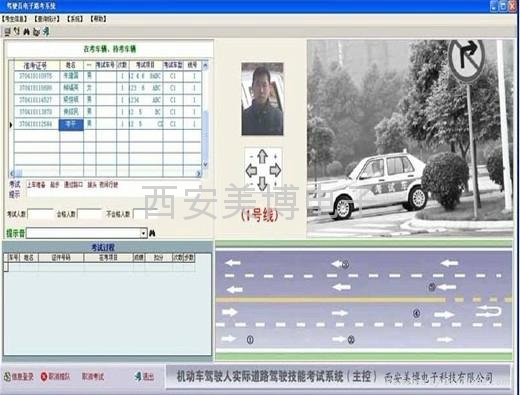This screenshot has width=520, height=395.
Task: Click the 准考证号 column header
Action: (37, 65)
